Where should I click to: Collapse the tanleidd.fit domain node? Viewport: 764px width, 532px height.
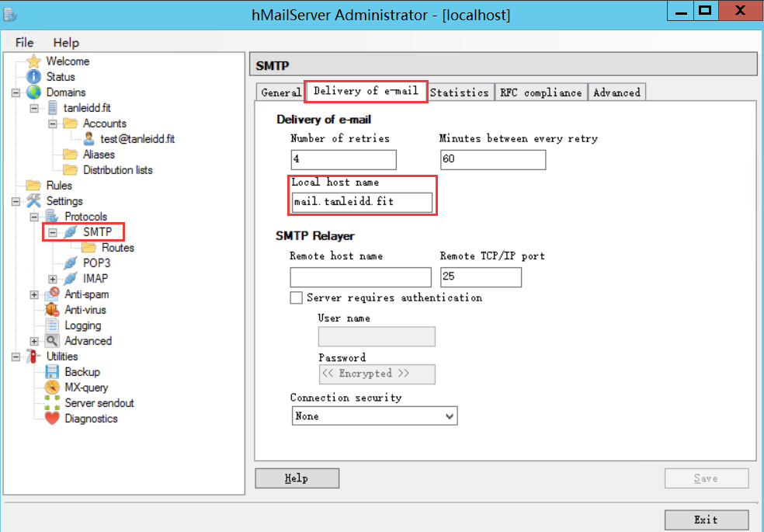coord(34,108)
